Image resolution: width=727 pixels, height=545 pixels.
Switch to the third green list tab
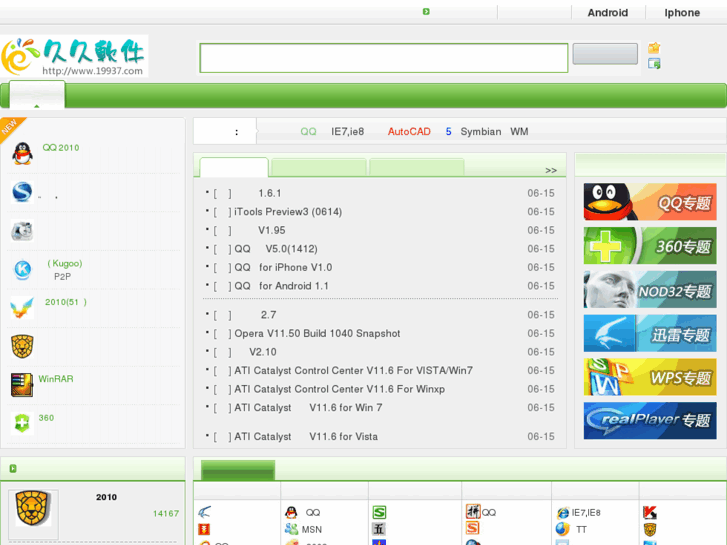pyautogui.click(x=417, y=167)
